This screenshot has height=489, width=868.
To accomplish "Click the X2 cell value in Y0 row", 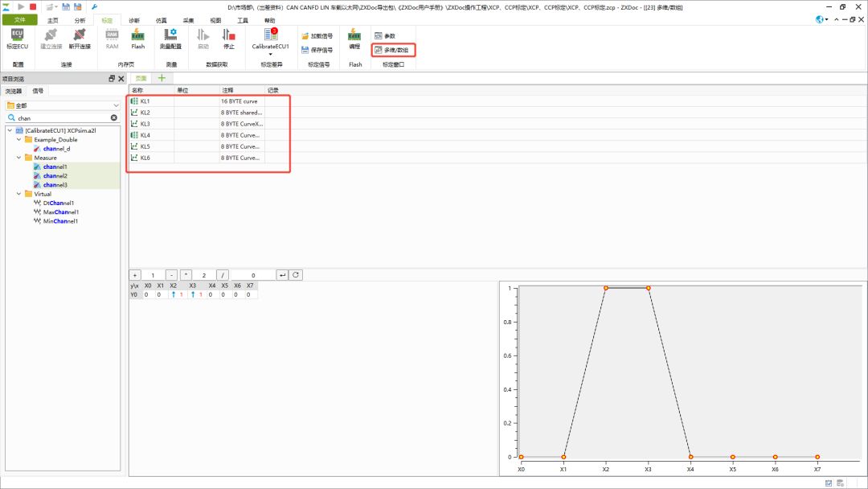I will [177, 294].
